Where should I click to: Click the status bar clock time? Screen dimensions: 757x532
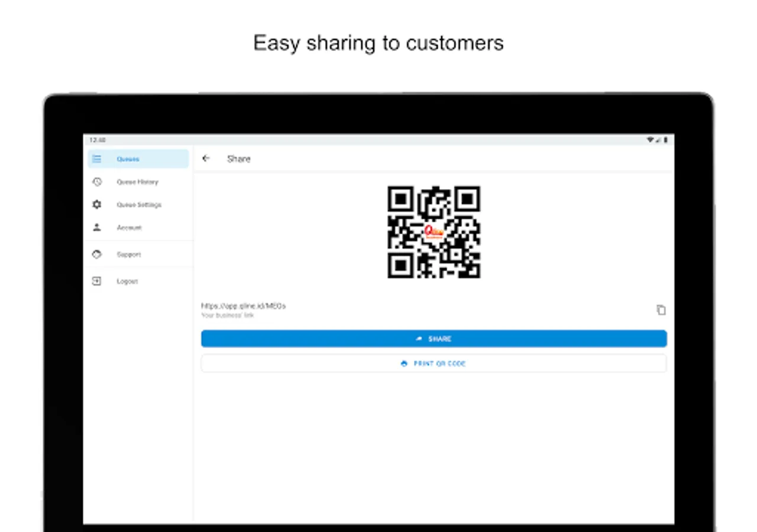pyautogui.click(x=97, y=140)
